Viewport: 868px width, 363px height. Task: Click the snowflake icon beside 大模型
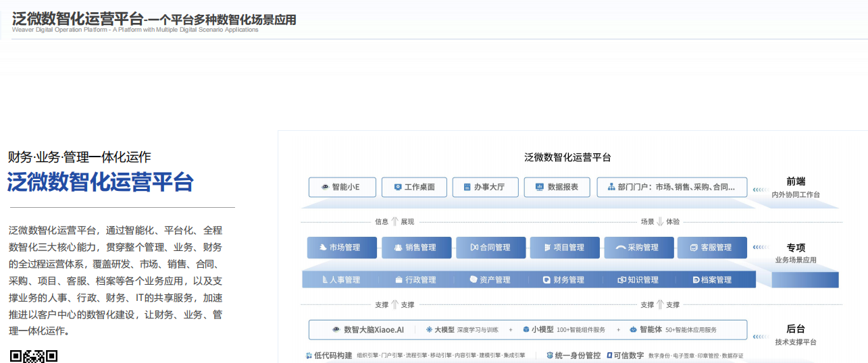pos(429,330)
